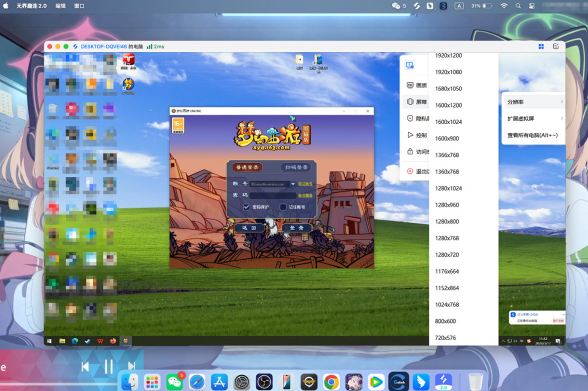The height and width of the screenshot is (391, 588).
Task: Expand the account 账号 dropdown arrow
Action: point(293,184)
